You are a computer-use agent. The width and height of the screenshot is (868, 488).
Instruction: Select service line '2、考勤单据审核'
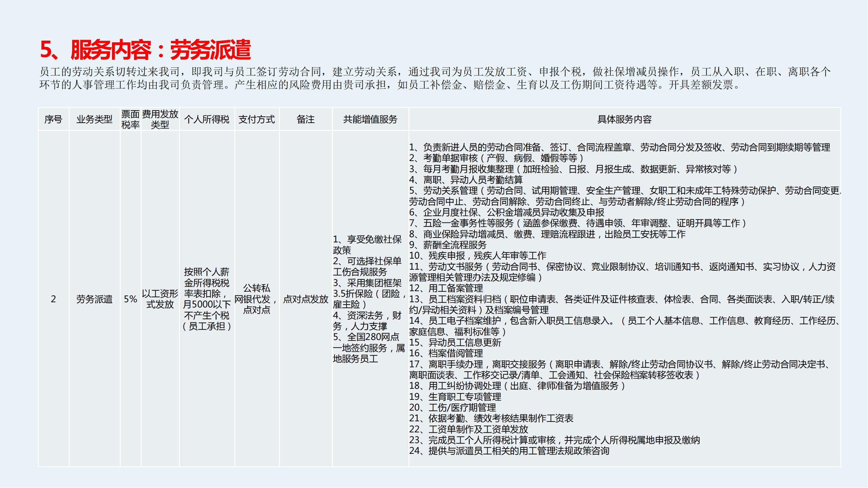496,158
